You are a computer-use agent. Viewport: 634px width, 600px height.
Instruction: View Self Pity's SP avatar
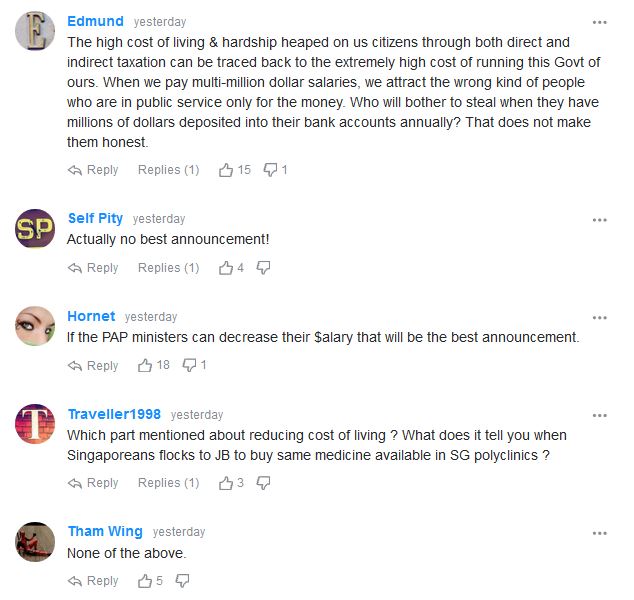[x=35, y=228]
